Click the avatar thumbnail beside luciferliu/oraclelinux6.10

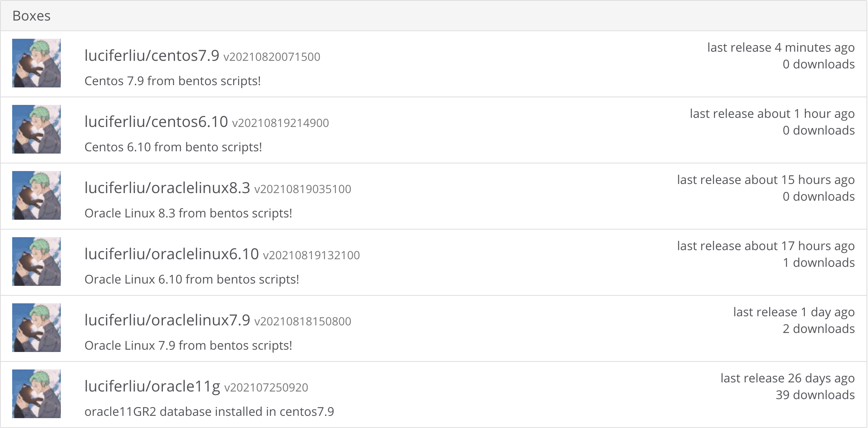coord(37,262)
